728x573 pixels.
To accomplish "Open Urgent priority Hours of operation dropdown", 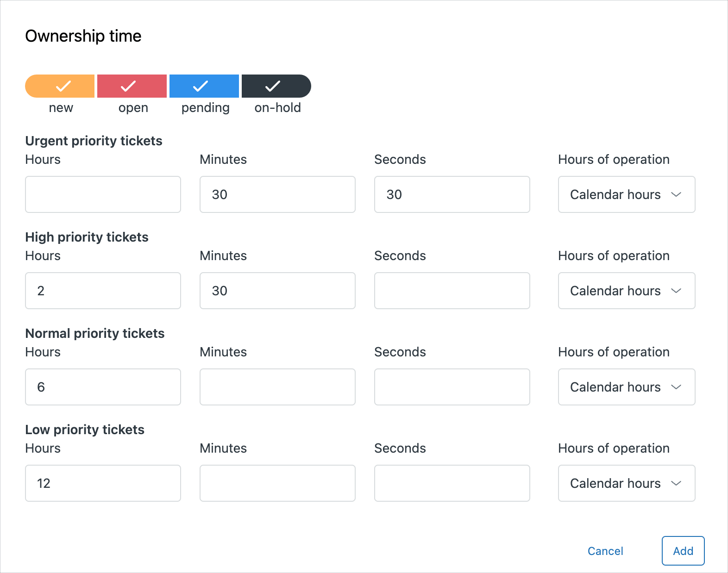I will tap(627, 194).
